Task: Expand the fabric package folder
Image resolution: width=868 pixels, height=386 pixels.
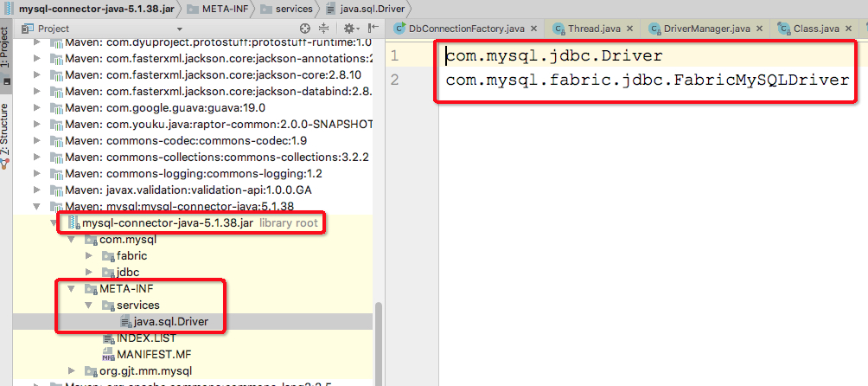Action: pos(88,256)
